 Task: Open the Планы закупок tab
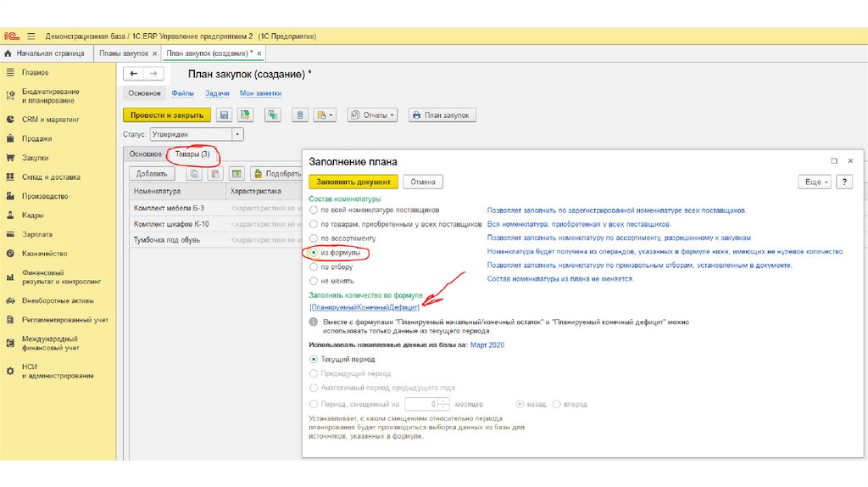(124, 54)
